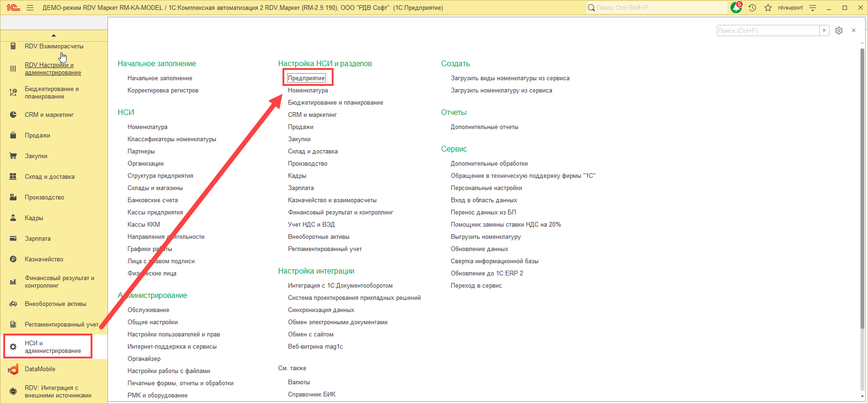This screenshot has width=868, height=404.
Task: Open the Продажи section in sidebar
Action: 38,135
